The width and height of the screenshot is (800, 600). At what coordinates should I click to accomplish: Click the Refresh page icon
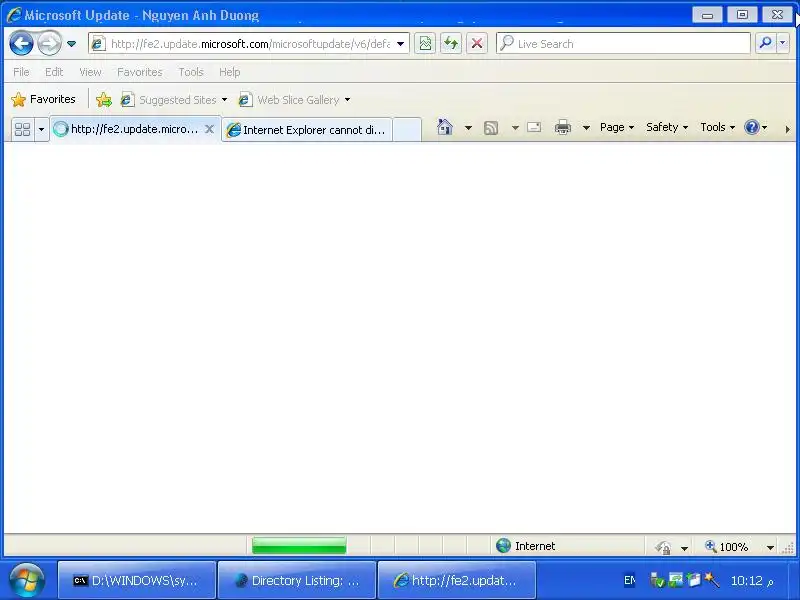click(x=451, y=44)
